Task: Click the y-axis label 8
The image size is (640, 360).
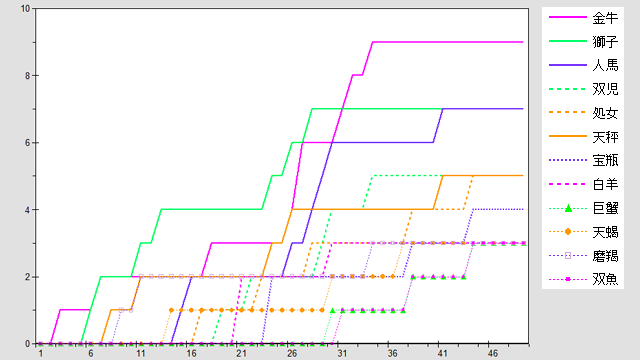Action: (28, 76)
